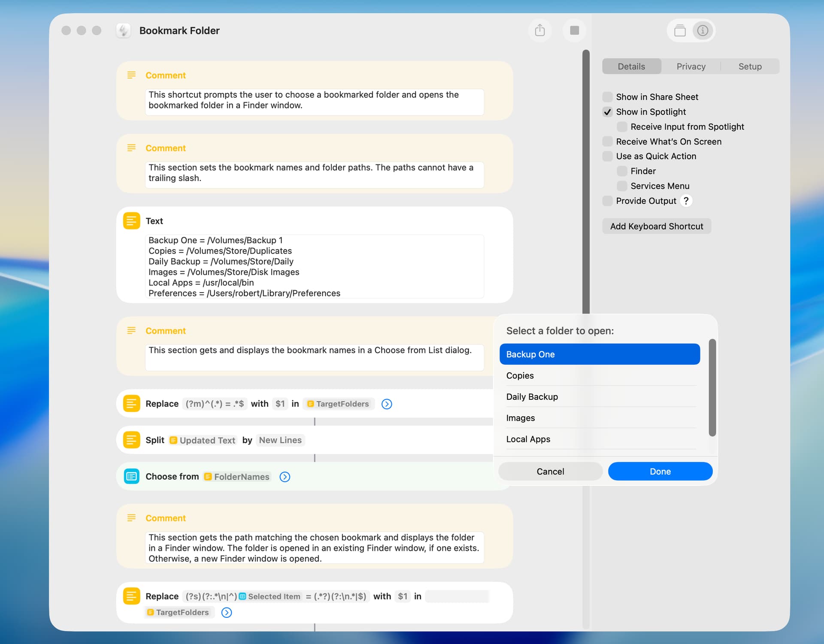Viewport: 824px width, 644px height.
Task: Uncheck Show in Spotlight
Action: pyautogui.click(x=607, y=112)
